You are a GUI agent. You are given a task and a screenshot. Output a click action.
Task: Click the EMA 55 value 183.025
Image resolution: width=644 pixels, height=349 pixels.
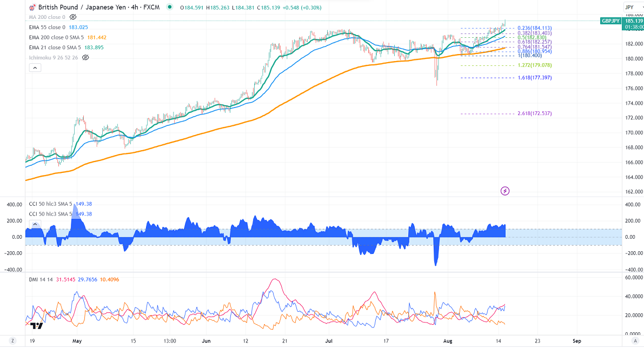[x=78, y=28]
